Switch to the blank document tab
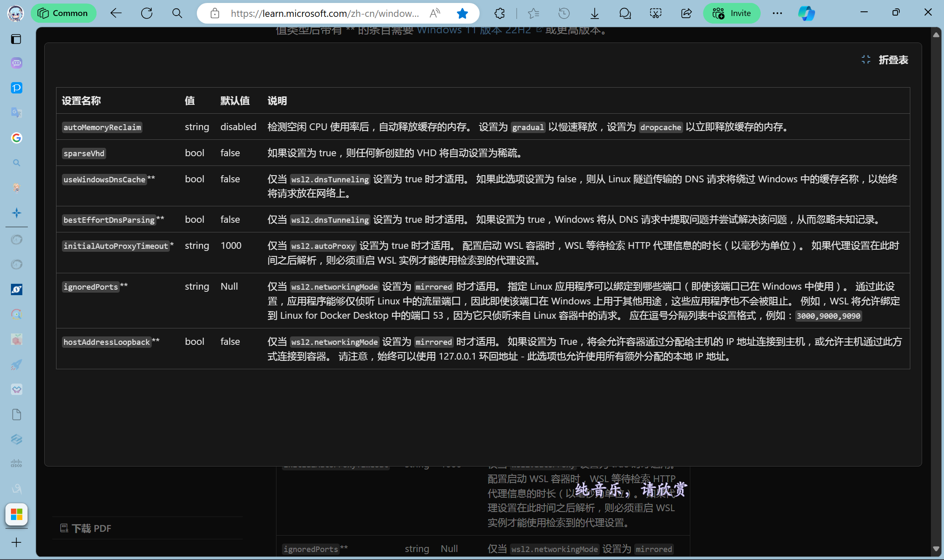The width and height of the screenshot is (944, 560). click(16, 415)
